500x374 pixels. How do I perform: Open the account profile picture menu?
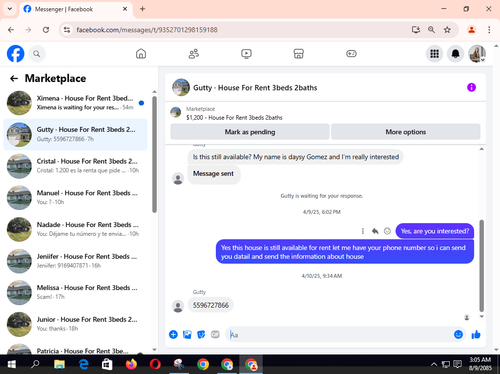[477, 54]
